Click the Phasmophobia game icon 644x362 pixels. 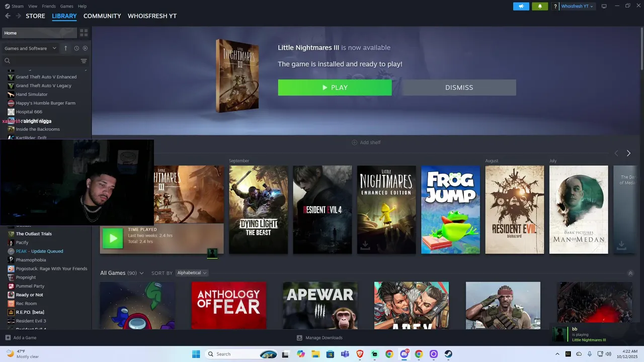pos(11,260)
